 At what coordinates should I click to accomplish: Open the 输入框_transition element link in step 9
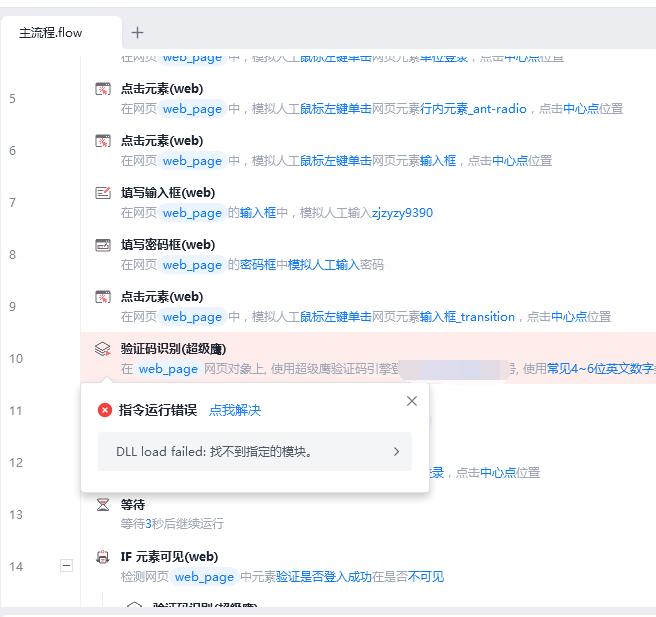tap(467, 317)
